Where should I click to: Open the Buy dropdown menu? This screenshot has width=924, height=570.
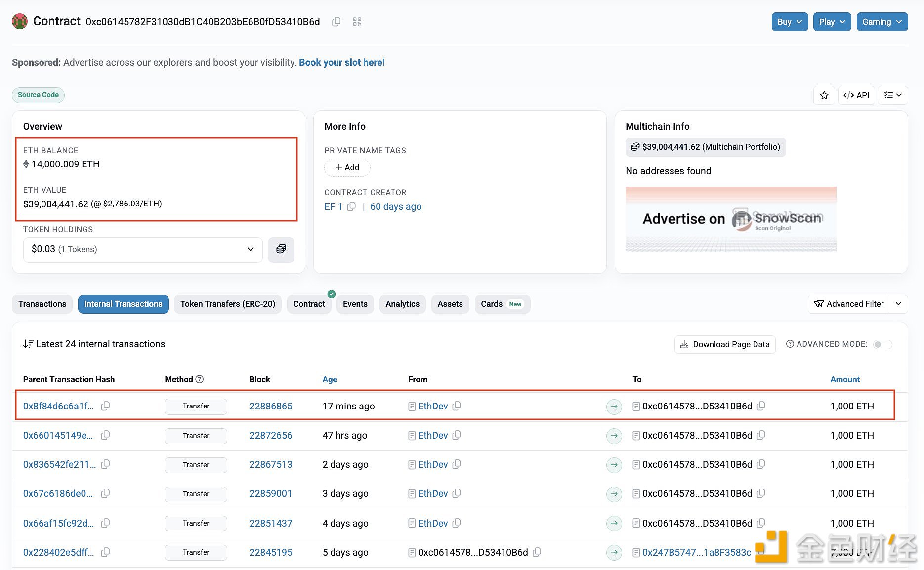click(790, 22)
